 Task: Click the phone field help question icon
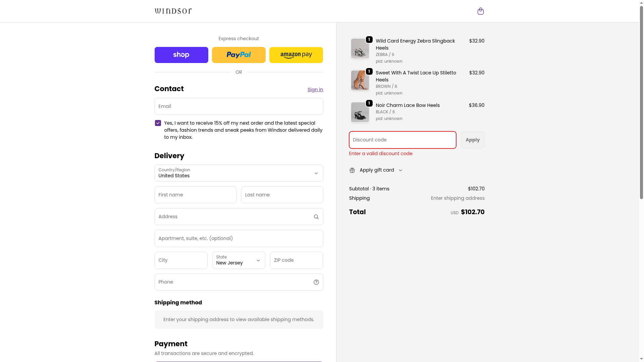pos(316,282)
